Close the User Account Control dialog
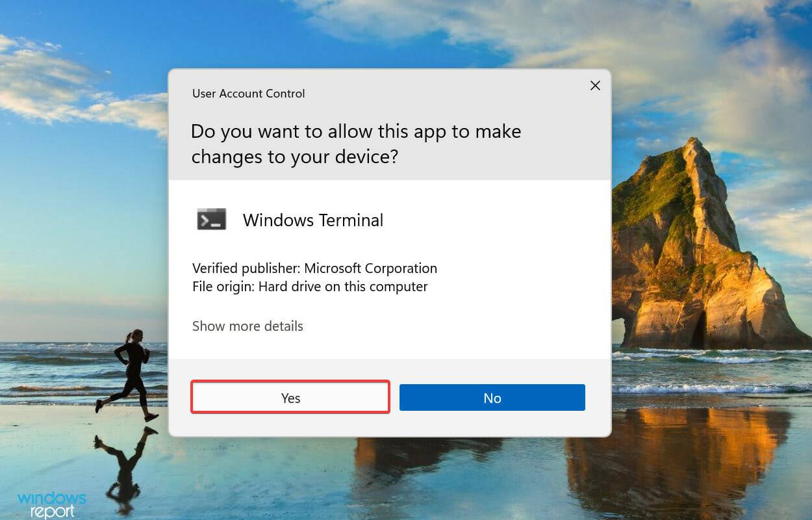 (x=595, y=85)
